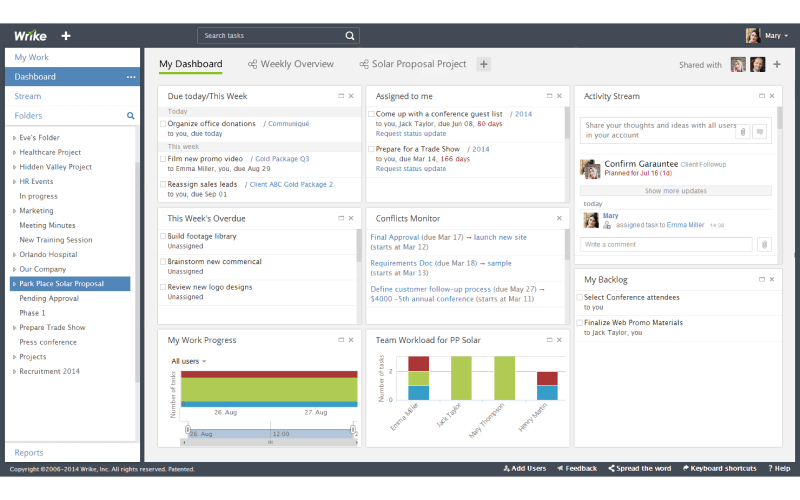Open the Dashboard three-dots options menu
This screenshot has height=500, width=800.
pyautogui.click(x=130, y=77)
